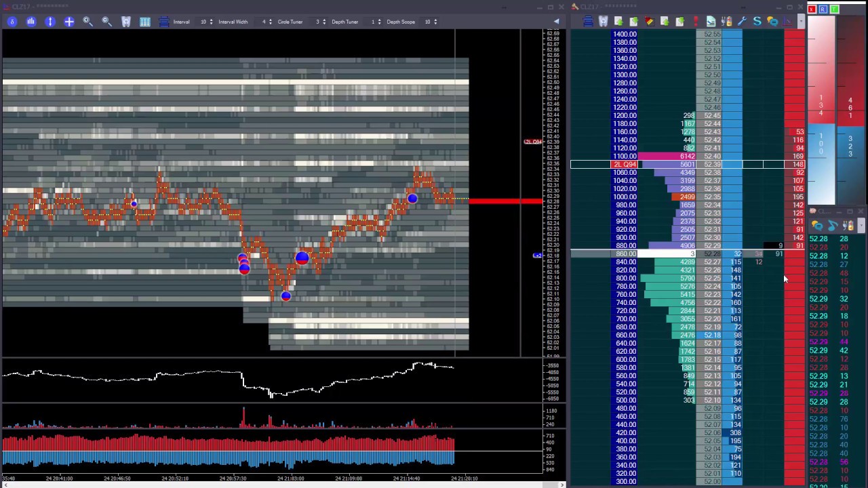Click the blue stacked layers icon in DOM toolbar
The height and width of the screenshot is (488, 868).
point(588,22)
